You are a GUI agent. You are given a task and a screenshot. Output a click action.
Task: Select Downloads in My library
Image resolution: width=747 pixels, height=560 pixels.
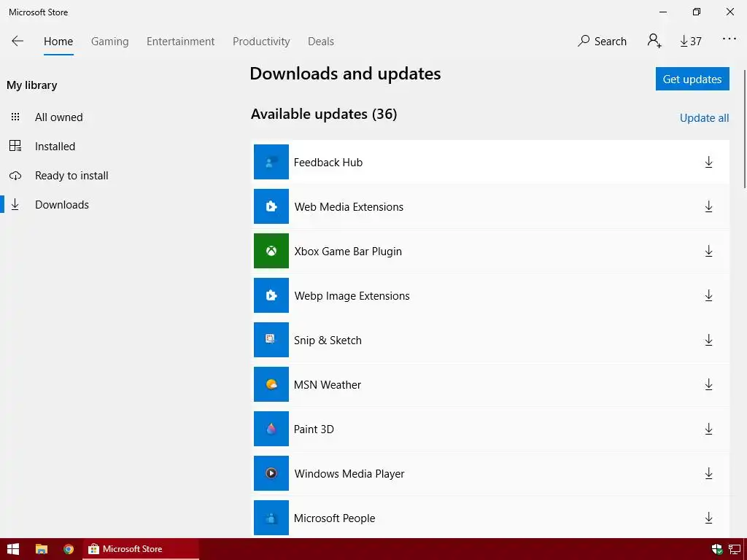coord(61,205)
